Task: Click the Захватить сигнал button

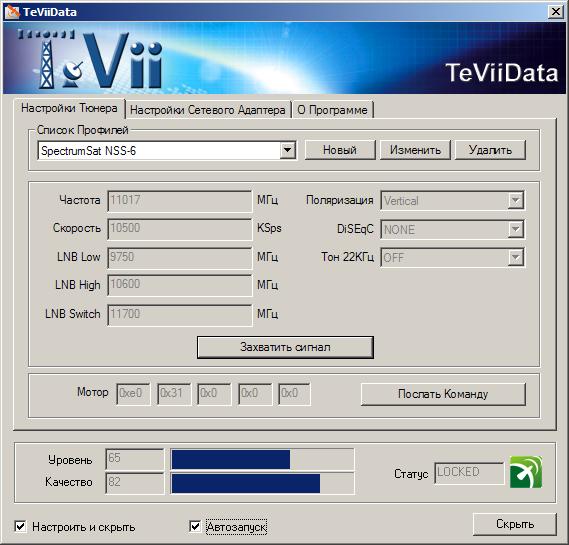Action: [x=285, y=347]
